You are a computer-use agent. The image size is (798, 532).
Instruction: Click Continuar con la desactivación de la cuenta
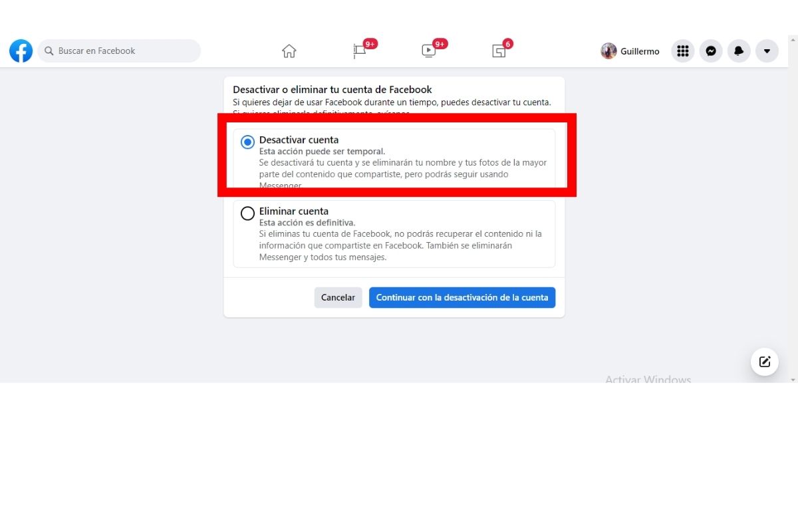coord(462,297)
